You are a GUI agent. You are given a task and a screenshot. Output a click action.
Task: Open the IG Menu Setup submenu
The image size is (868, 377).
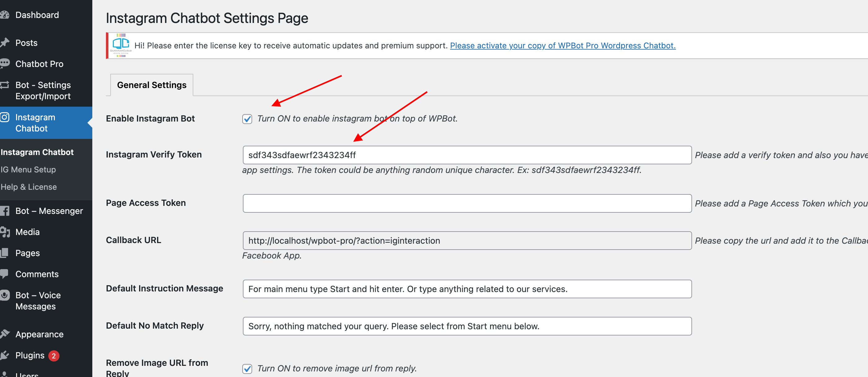tap(28, 169)
